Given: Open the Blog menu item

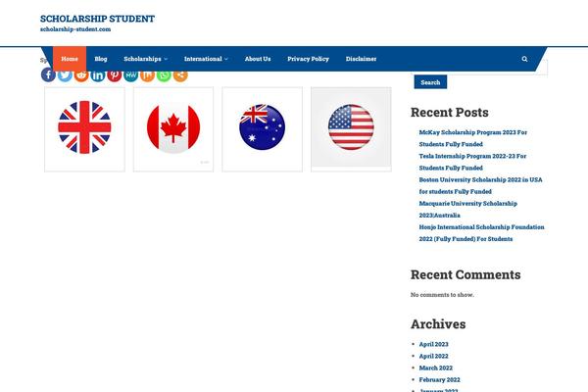Looking at the screenshot, I should point(101,59).
